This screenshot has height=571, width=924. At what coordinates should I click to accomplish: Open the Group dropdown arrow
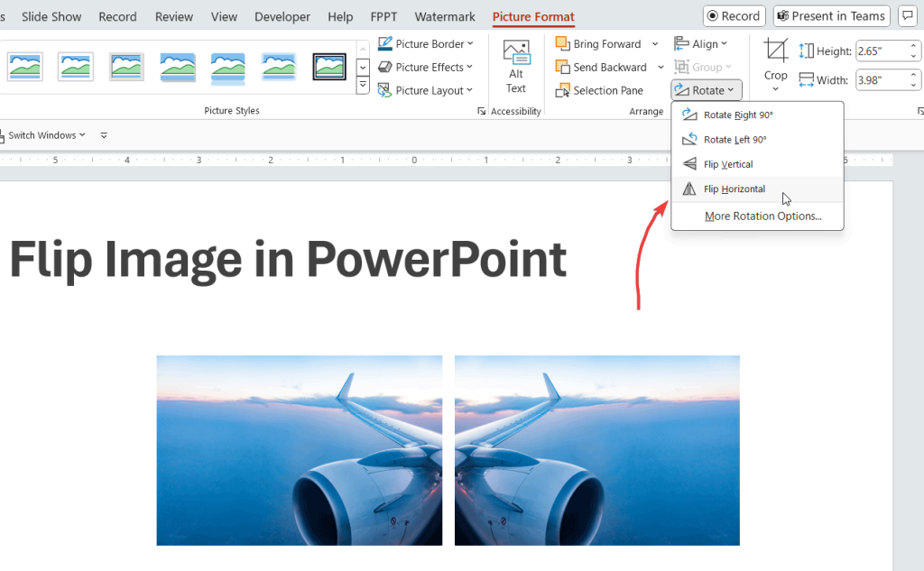point(727,66)
